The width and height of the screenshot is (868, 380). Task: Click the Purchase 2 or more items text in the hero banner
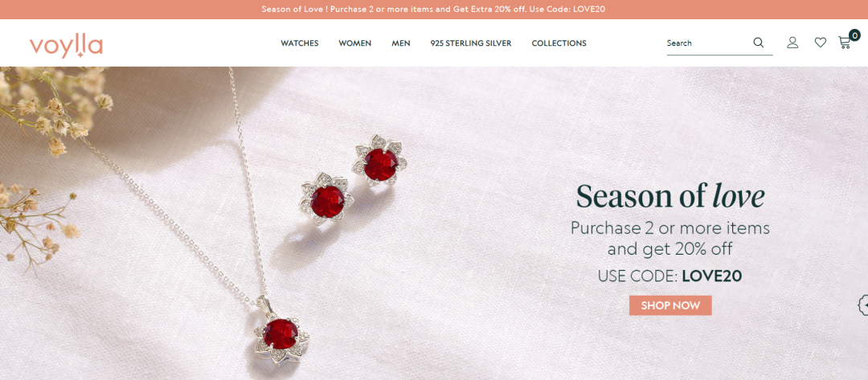click(669, 228)
